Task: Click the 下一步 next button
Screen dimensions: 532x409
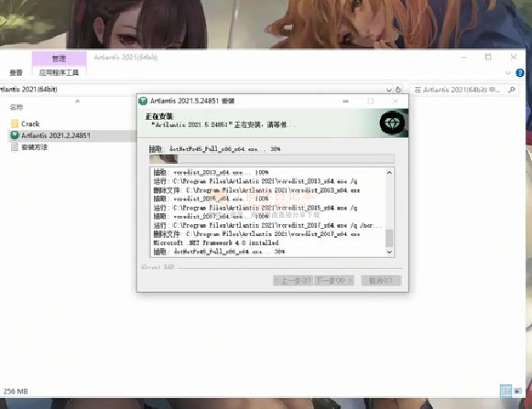Action: tap(334, 281)
